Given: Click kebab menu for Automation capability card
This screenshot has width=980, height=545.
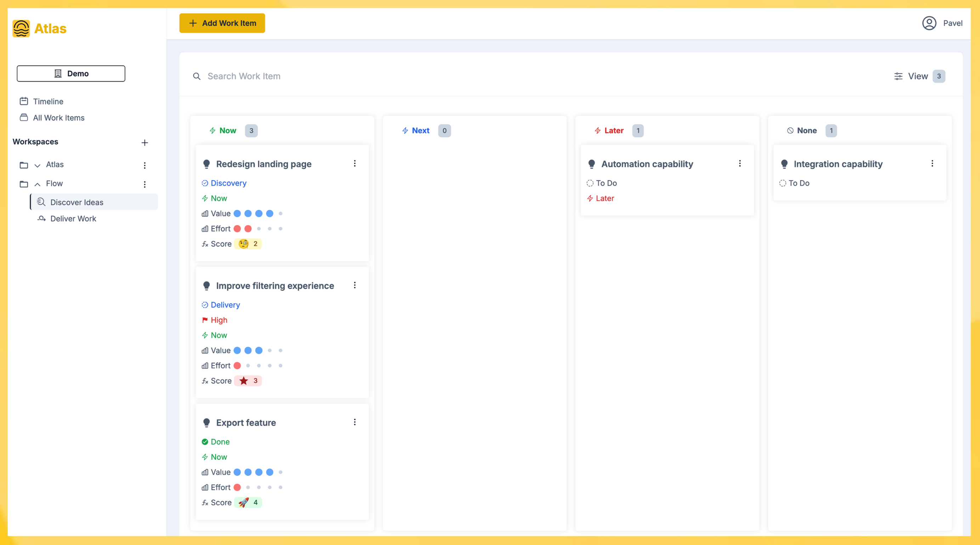Looking at the screenshot, I should [x=739, y=164].
